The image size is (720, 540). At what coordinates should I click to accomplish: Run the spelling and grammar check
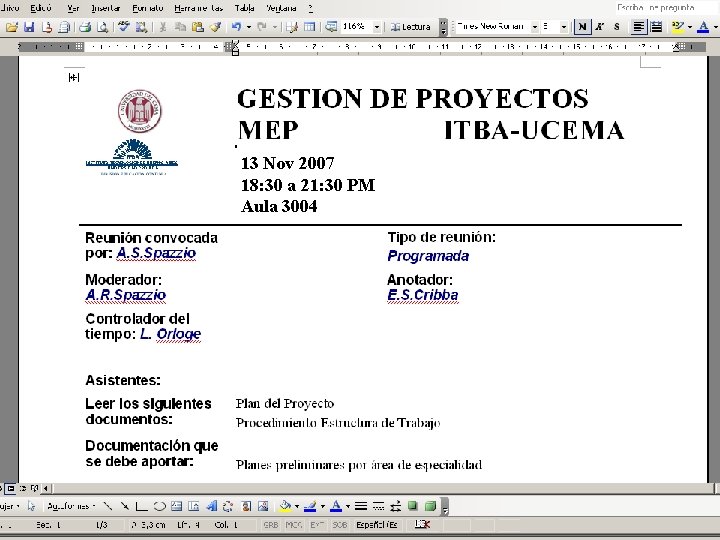(123, 27)
